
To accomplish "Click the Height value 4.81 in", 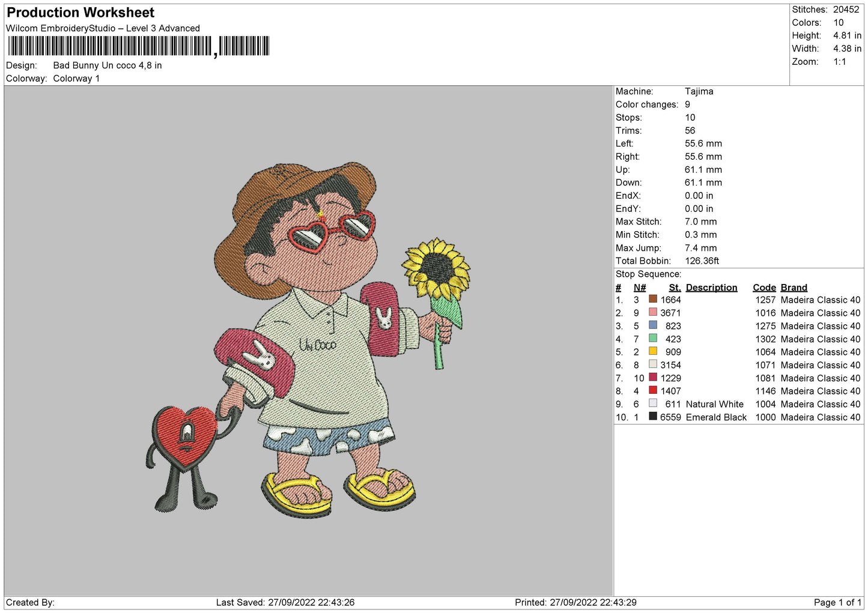I will [x=847, y=35].
